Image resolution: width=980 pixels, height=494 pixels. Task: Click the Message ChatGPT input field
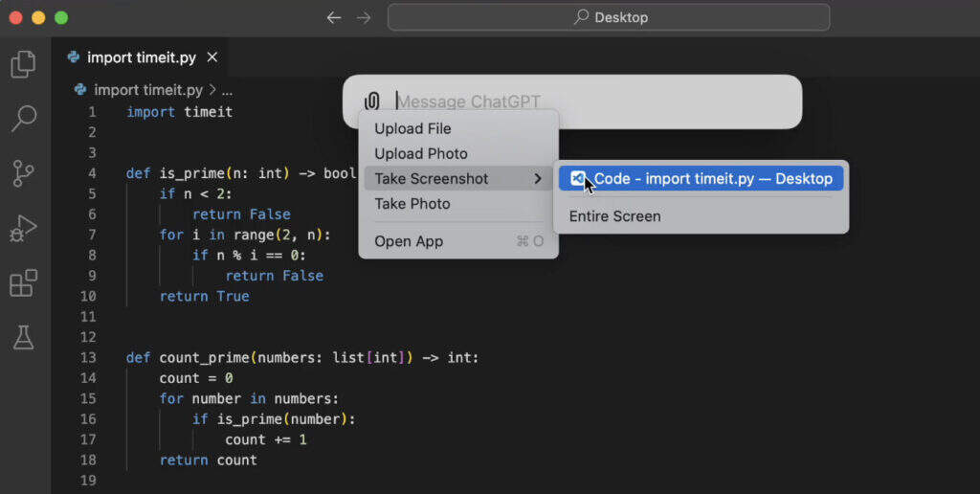click(593, 101)
